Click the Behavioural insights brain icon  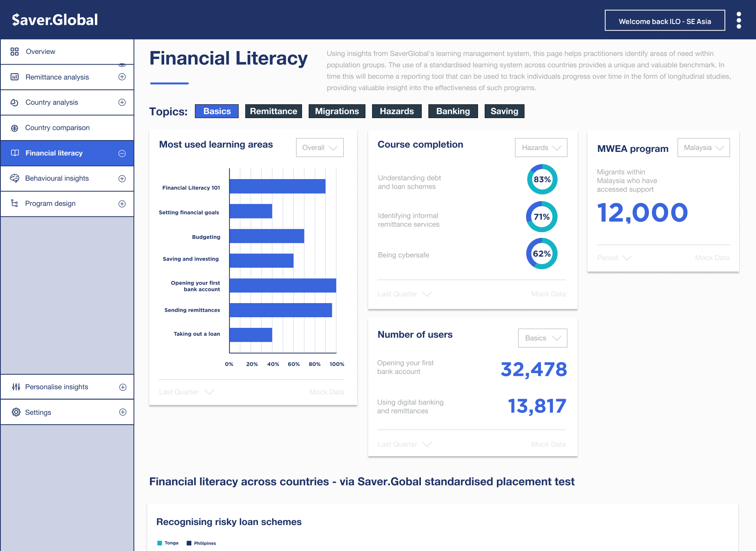point(15,178)
